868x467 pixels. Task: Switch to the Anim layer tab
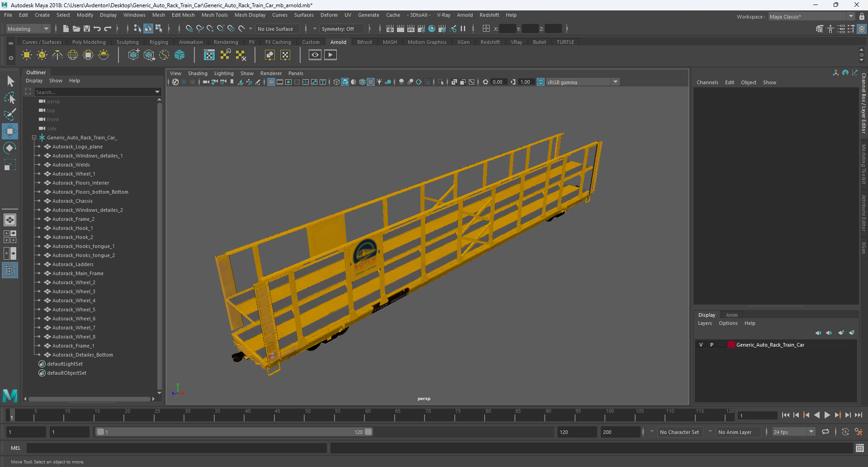[x=731, y=315]
